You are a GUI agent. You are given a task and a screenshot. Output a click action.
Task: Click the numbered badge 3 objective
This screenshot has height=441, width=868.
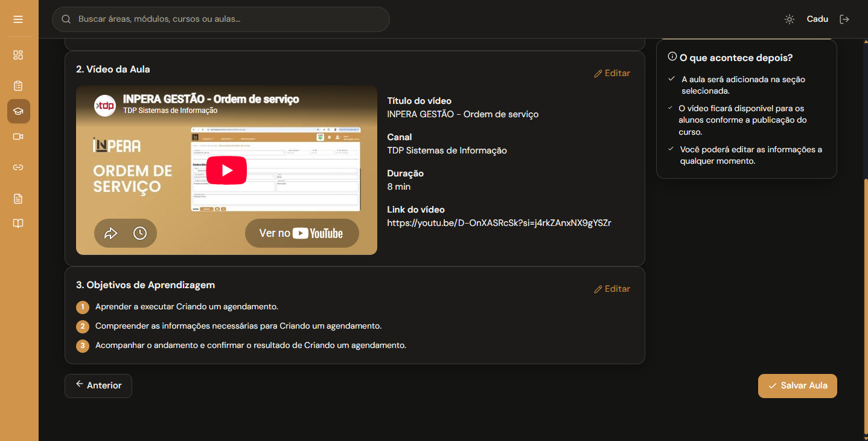tap(83, 346)
